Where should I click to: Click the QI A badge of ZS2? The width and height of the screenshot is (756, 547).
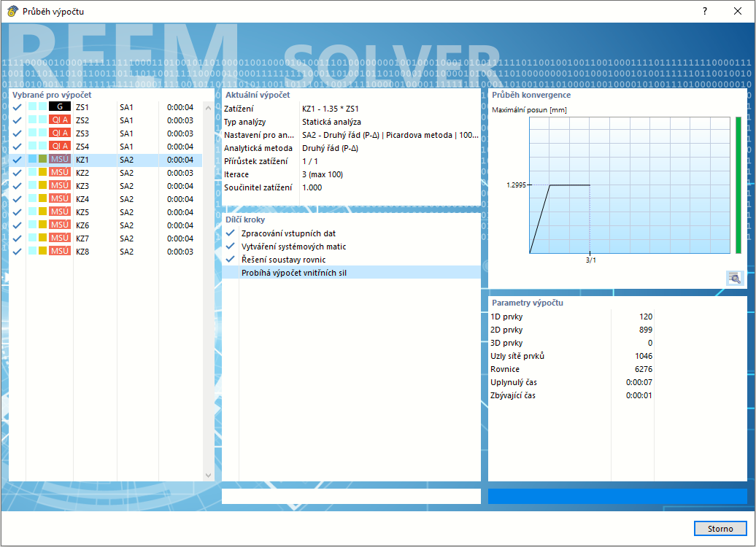(60, 120)
